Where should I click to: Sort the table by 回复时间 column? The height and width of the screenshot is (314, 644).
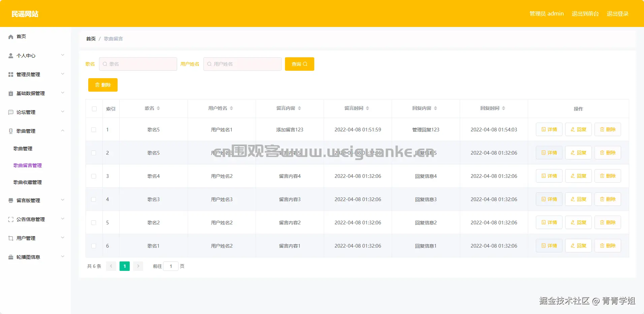(x=504, y=108)
